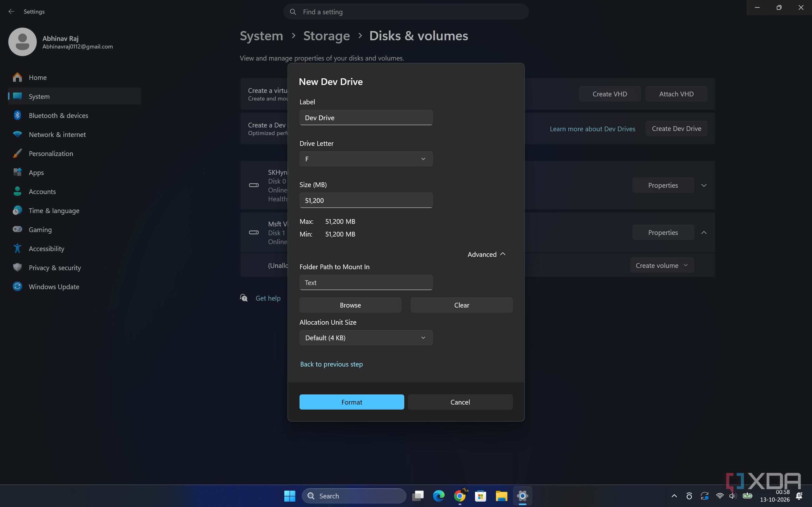Click the Time & language clock icon

(x=17, y=211)
